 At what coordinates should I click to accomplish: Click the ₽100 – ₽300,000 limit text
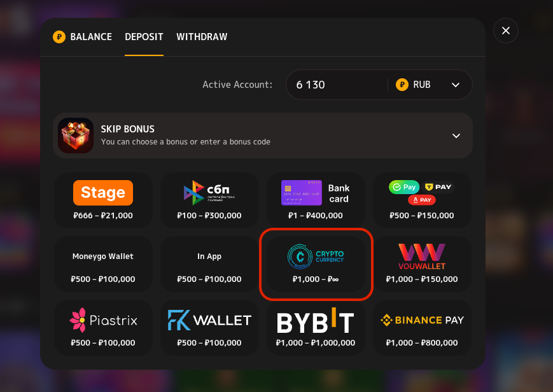click(x=209, y=216)
